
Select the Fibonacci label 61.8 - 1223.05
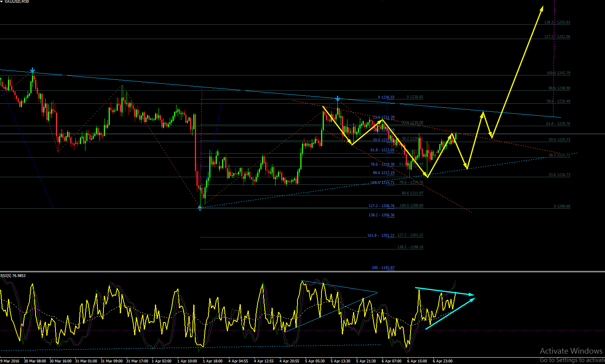coord(383,150)
